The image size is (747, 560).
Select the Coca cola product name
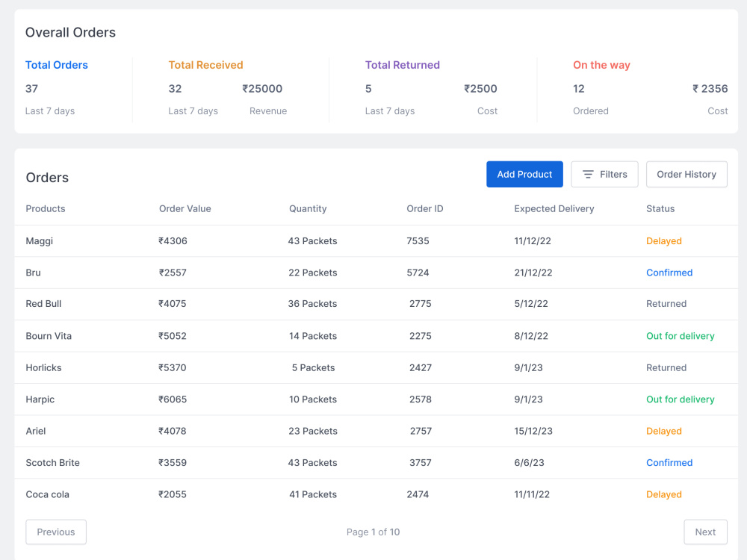click(x=47, y=494)
